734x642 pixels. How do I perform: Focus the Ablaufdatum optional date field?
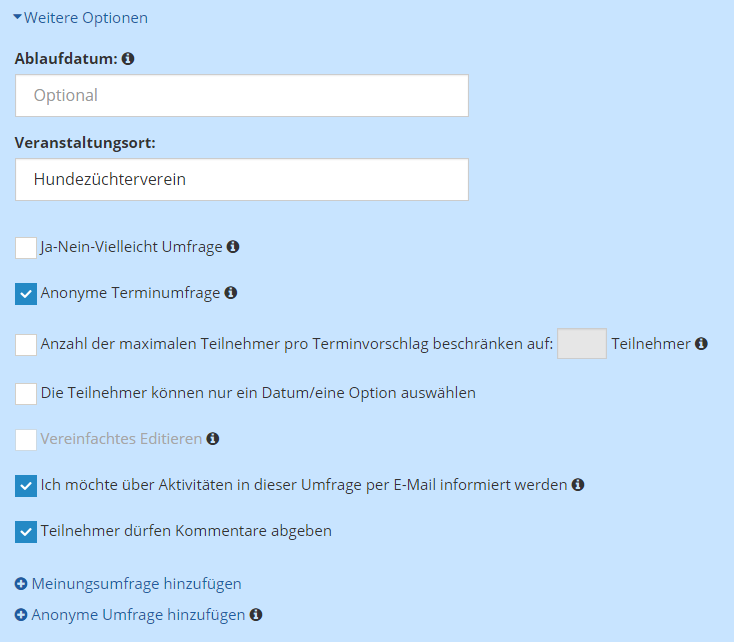coord(242,96)
